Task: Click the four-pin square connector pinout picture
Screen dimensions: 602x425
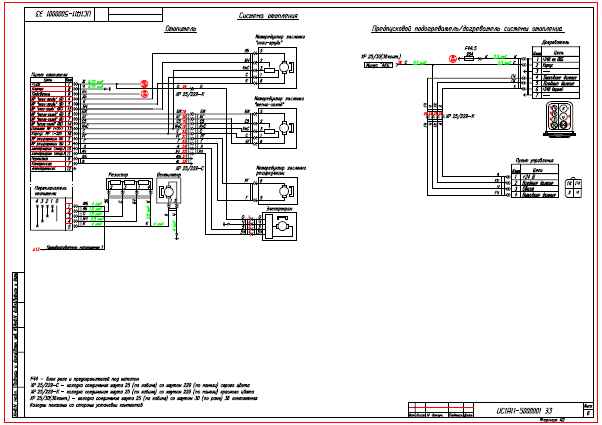Action: 573,188
